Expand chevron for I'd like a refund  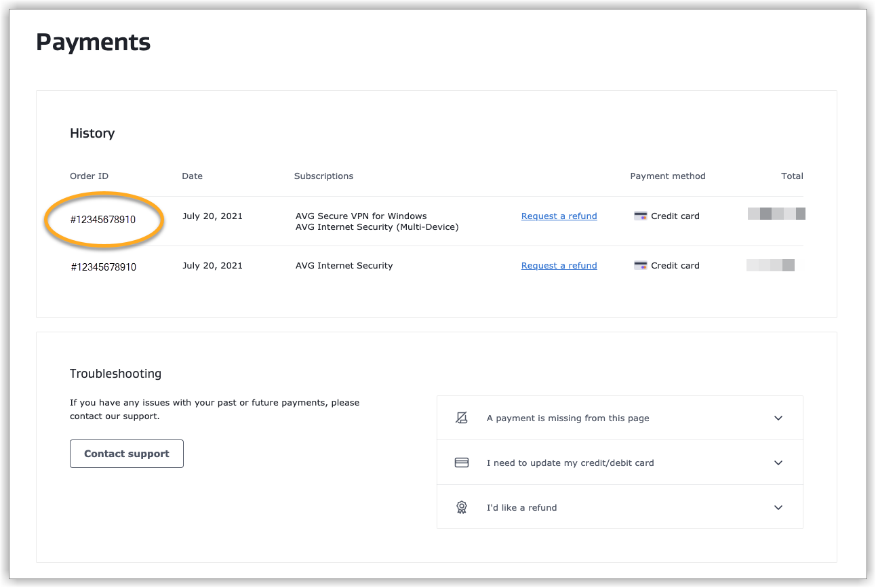(x=778, y=507)
